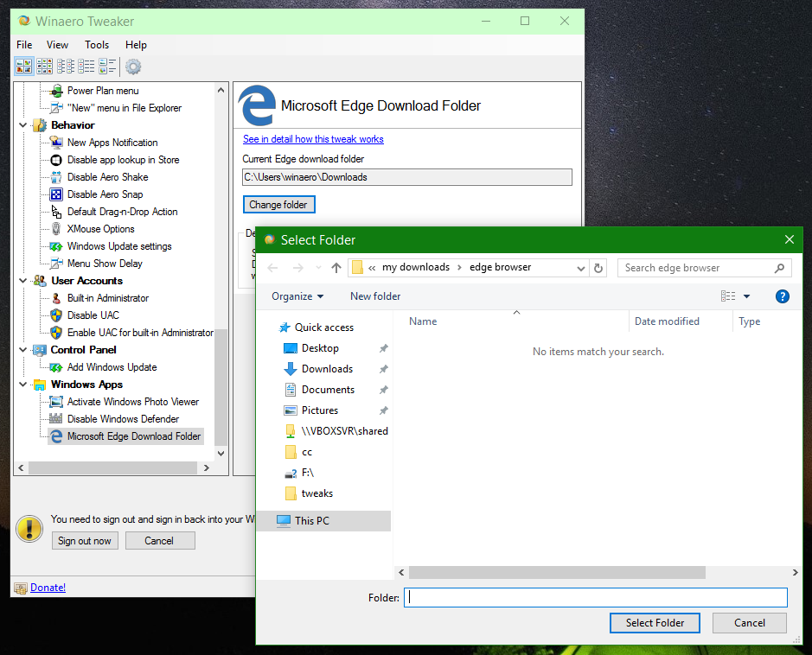Collapse the Behavior tree section
The image size is (812, 655).
[x=21, y=124]
